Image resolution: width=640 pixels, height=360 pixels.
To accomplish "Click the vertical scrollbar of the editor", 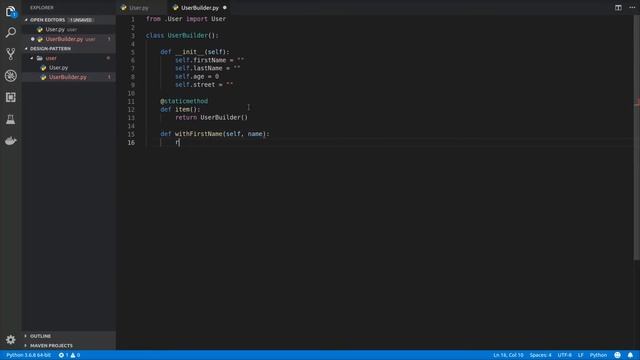I will coord(636,139).
